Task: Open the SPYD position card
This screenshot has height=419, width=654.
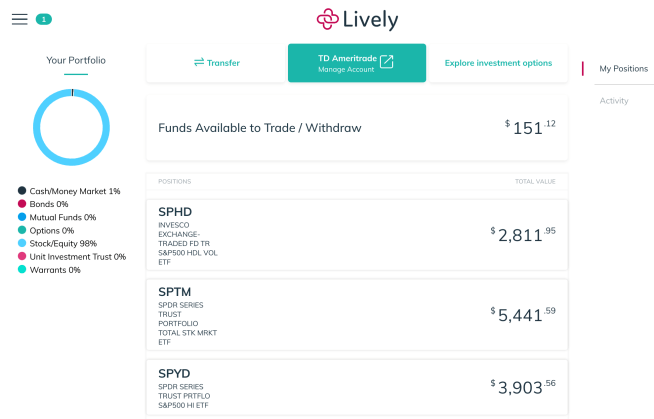Action: pyautogui.click(x=357, y=388)
